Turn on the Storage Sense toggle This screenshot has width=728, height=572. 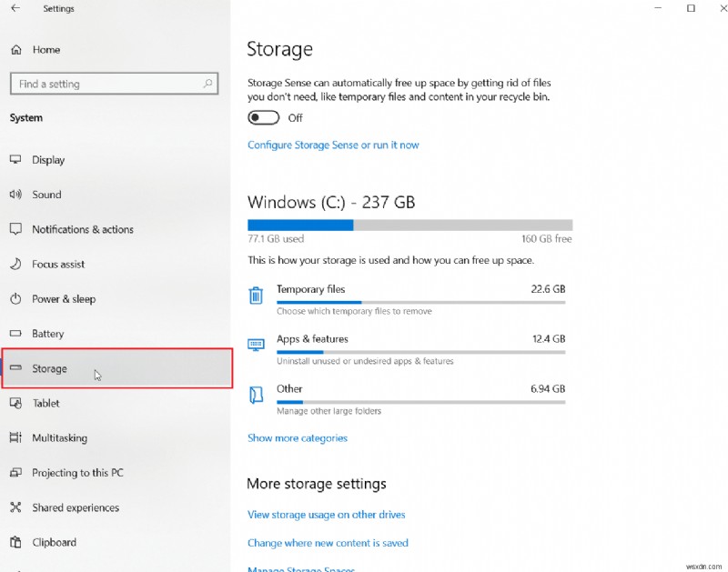(263, 118)
